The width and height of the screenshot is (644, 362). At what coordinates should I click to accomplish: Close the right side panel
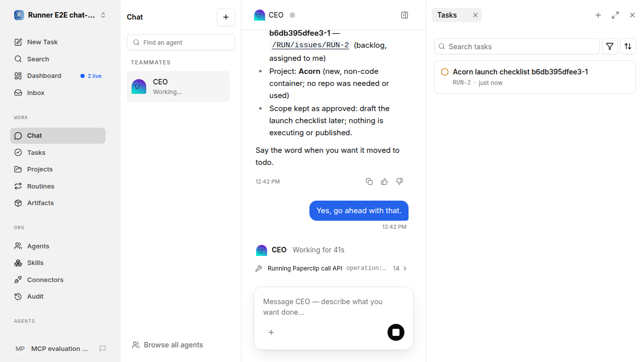[x=632, y=15]
